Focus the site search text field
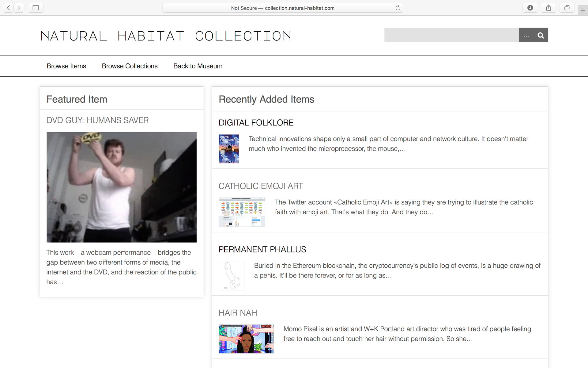Screen dimensions: 588x368 [451, 35]
